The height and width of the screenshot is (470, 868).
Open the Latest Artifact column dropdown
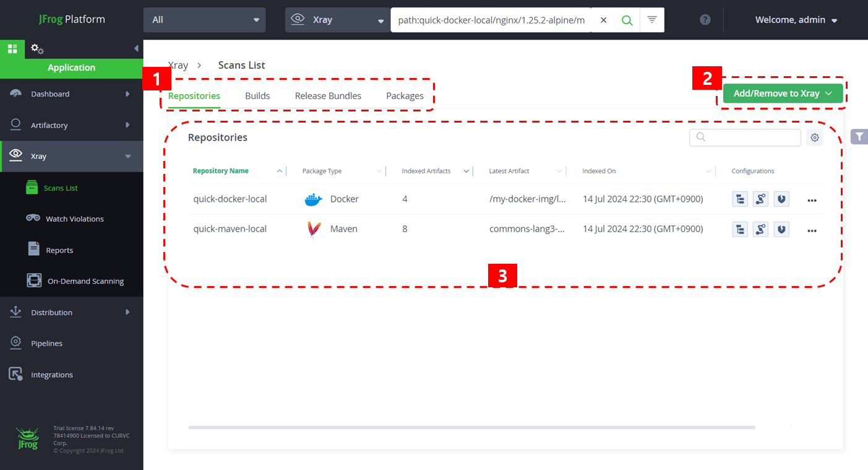559,172
